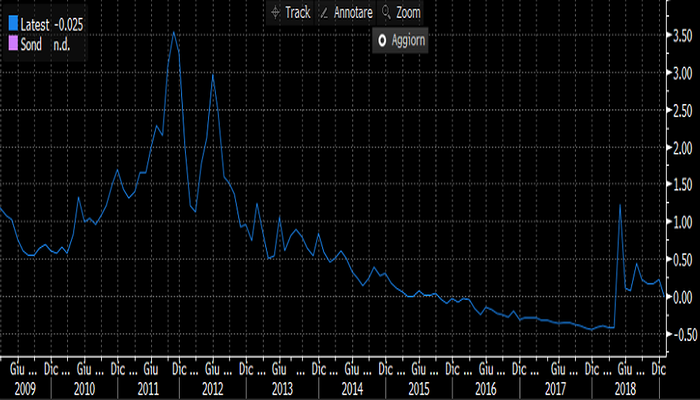
Task: Select the 2015 year label on timeline
Action: (417, 387)
